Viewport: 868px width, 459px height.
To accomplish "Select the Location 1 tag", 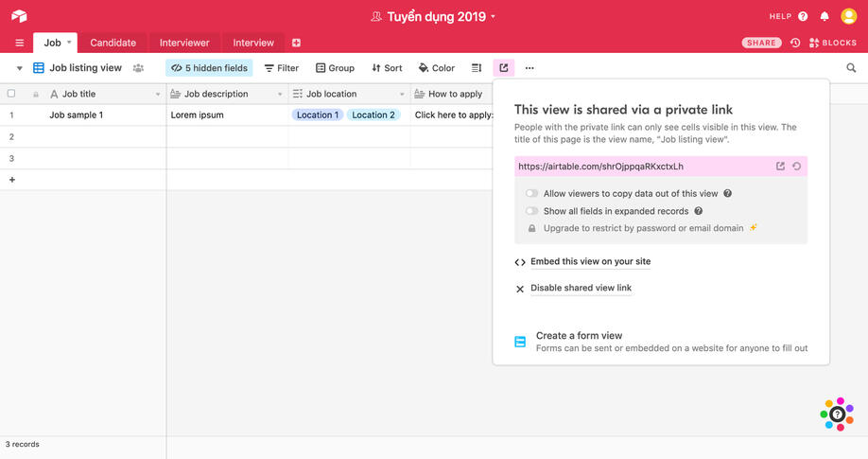I will [317, 115].
